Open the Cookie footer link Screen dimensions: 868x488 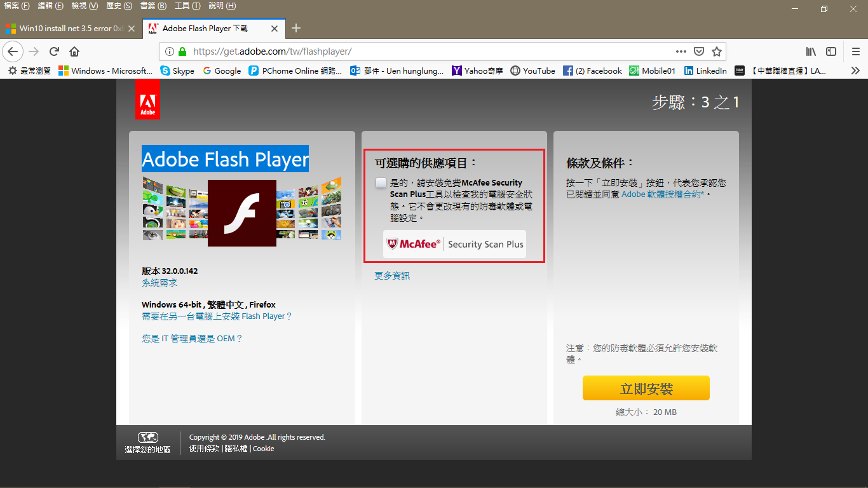264,449
